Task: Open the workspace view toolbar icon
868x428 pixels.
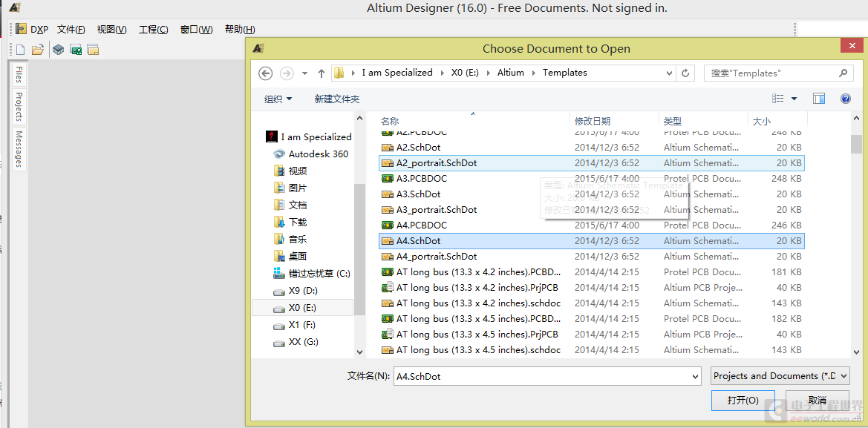Action: (93, 50)
